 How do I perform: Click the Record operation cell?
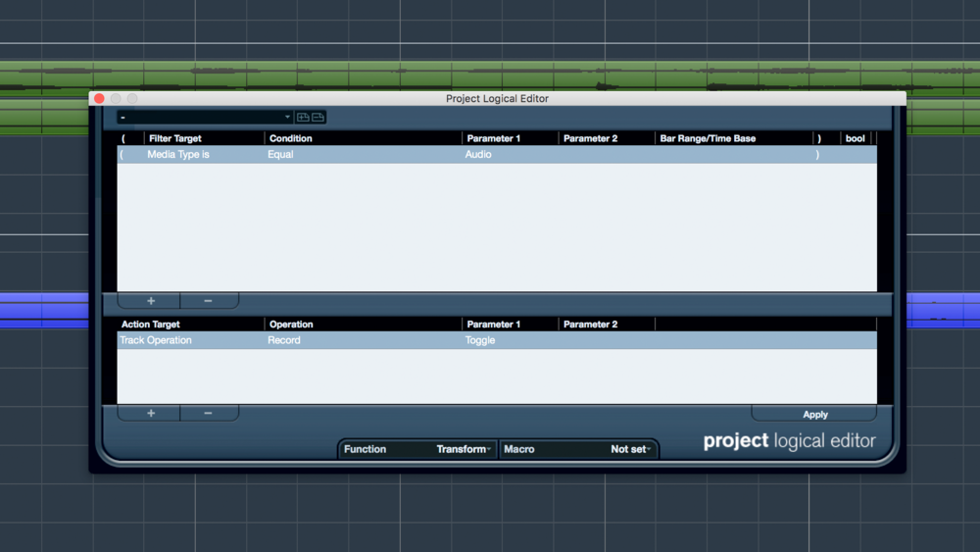pos(363,340)
